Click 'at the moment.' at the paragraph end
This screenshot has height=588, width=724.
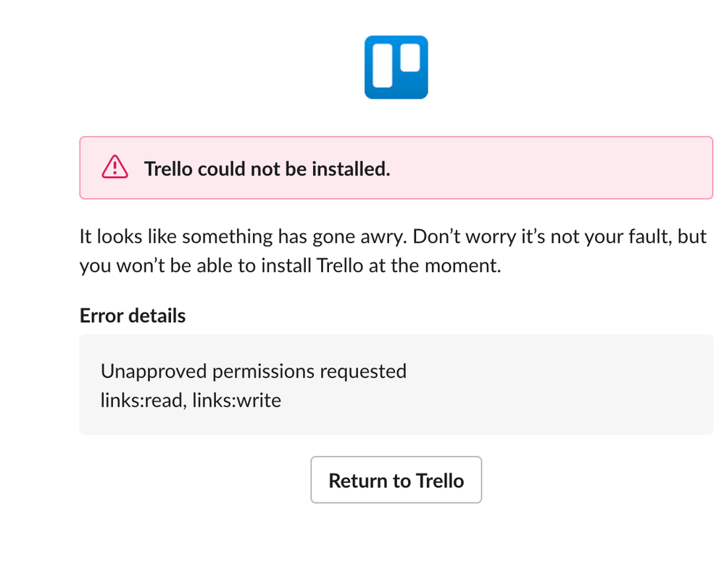(x=435, y=265)
